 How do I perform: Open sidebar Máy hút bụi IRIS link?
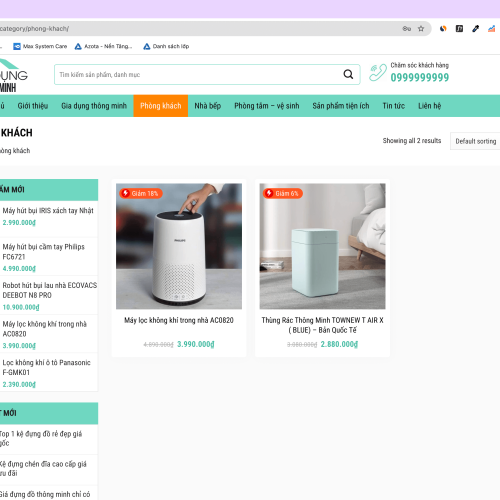pos(48,211)
